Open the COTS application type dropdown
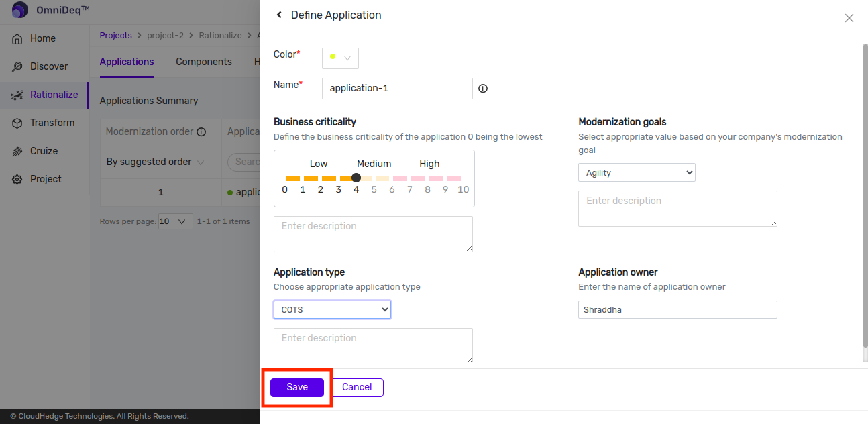The height and width of the screenshot is (424, 868). [332, 309]
